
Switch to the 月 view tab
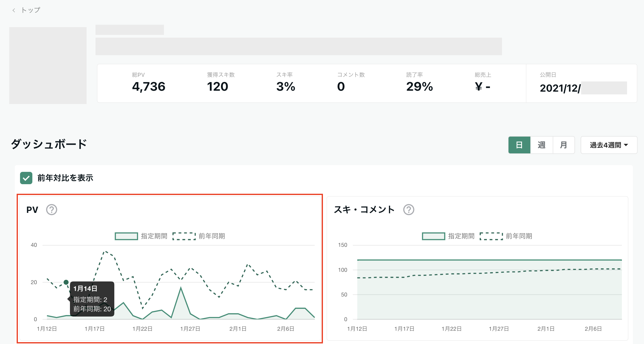coord(564,145)
